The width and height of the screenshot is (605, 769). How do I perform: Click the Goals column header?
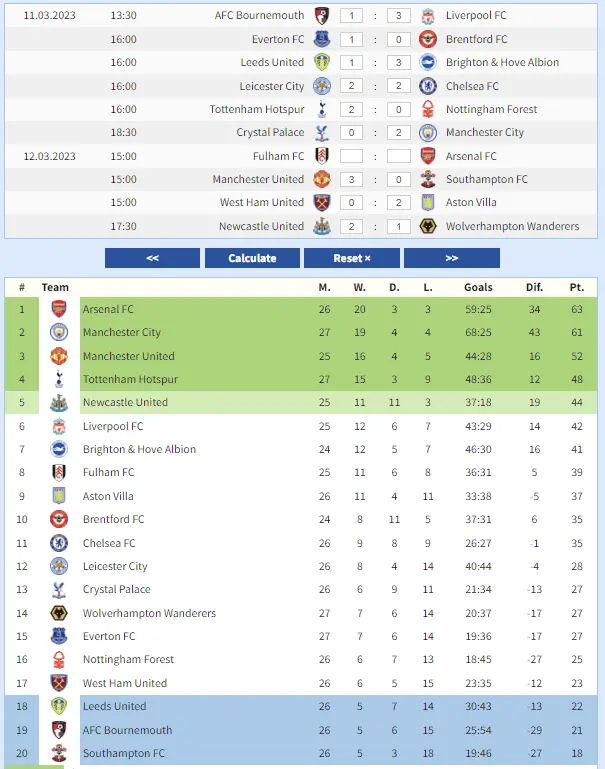click(478, 287)
